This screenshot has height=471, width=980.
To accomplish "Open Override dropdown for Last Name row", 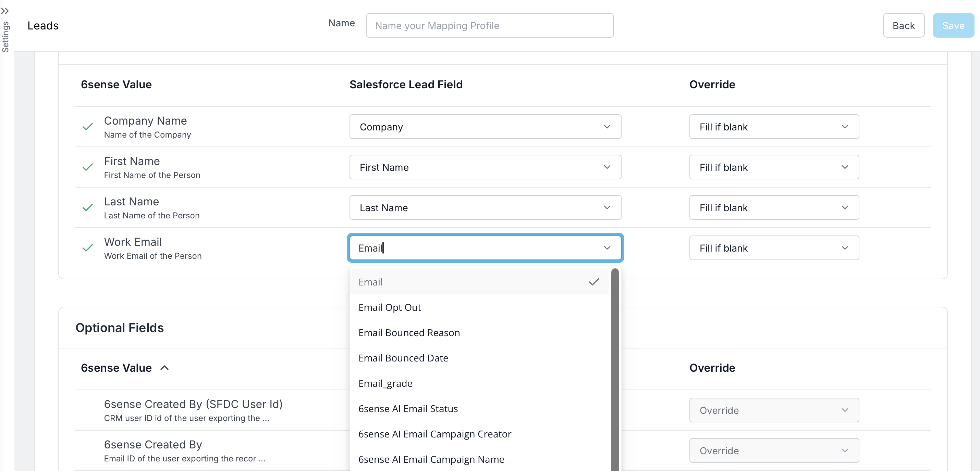I will [x=774, y=207].
